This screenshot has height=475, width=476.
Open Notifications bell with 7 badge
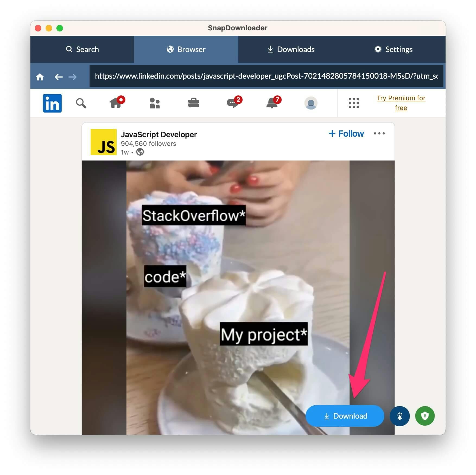(x=274, y=102)
